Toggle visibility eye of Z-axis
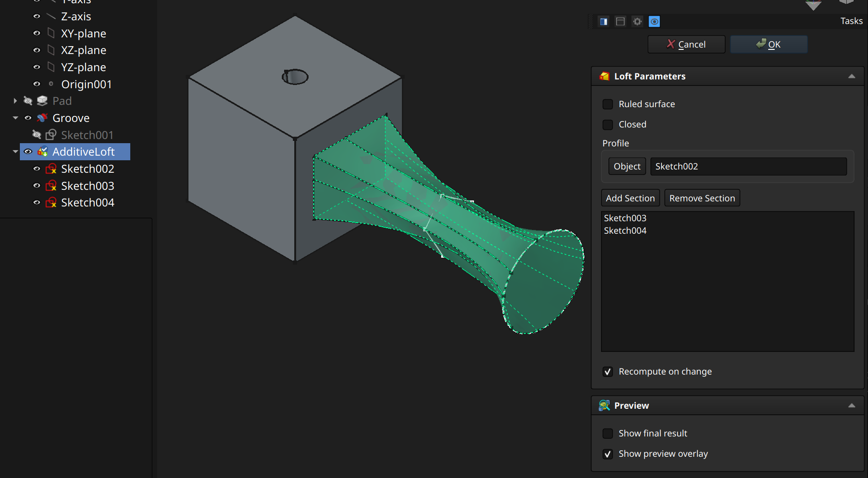Screen dimensions: 868x478 37,16
